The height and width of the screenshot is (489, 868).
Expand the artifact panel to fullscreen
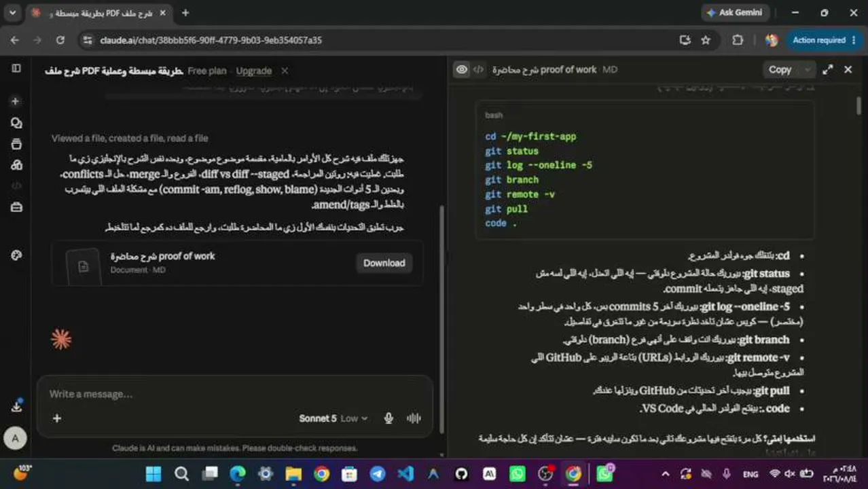[x=828, y=69]
